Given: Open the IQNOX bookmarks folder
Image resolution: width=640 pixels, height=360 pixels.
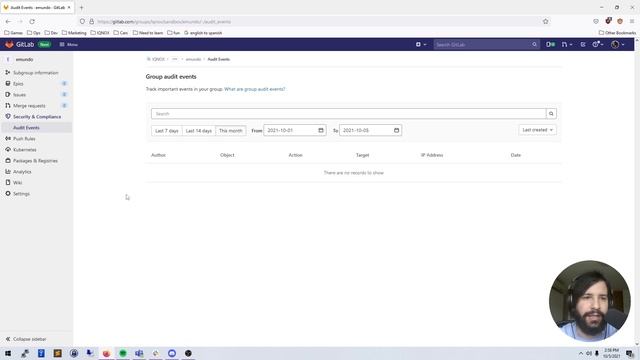Looking at the screenshot, I should coord(100,33).
